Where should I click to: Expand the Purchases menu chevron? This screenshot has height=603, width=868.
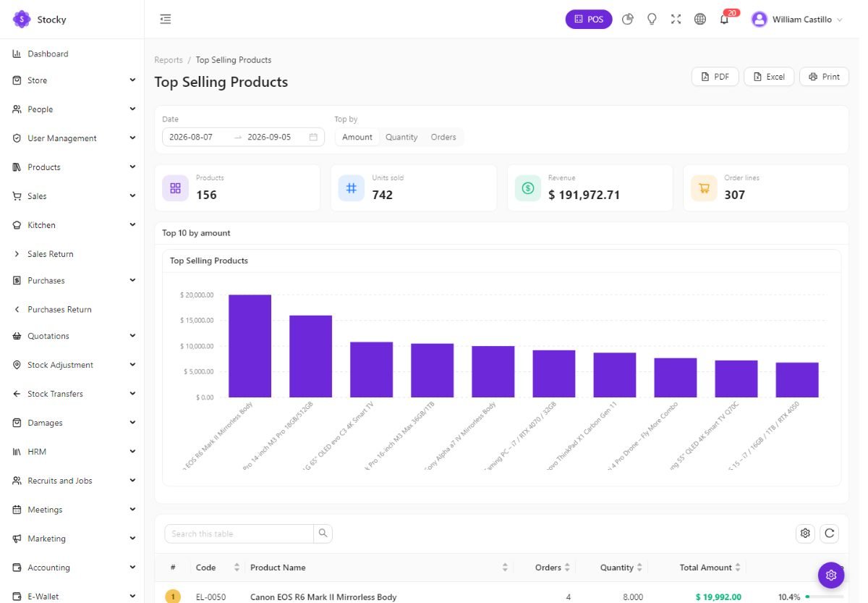click(132, 280)
